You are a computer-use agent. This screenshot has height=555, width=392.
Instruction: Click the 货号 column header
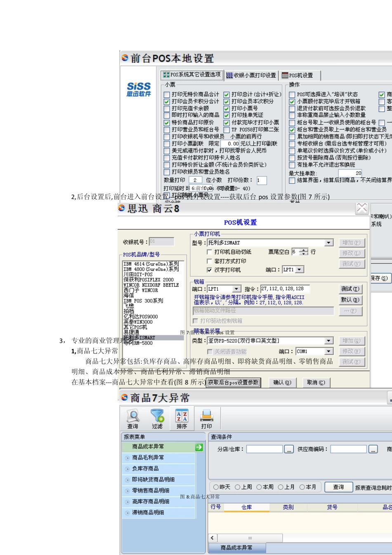(332, 507)
